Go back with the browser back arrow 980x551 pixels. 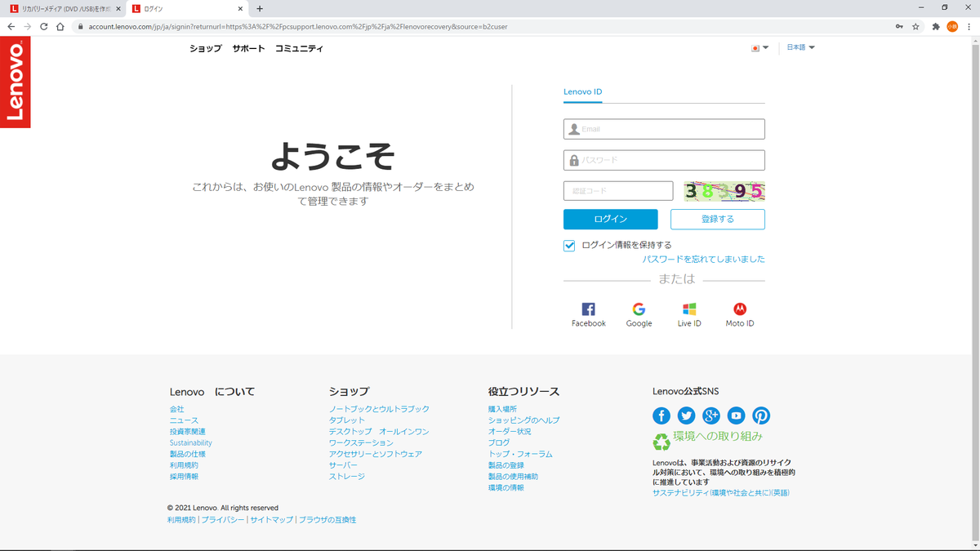click(11, 26)
